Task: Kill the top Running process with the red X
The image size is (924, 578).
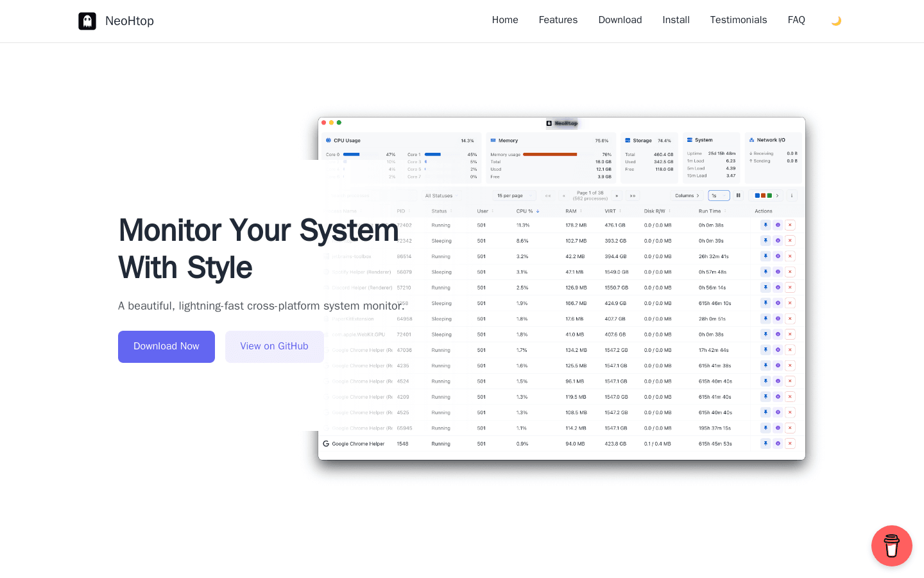Action: pyautogui.click(x=790, y=225)
